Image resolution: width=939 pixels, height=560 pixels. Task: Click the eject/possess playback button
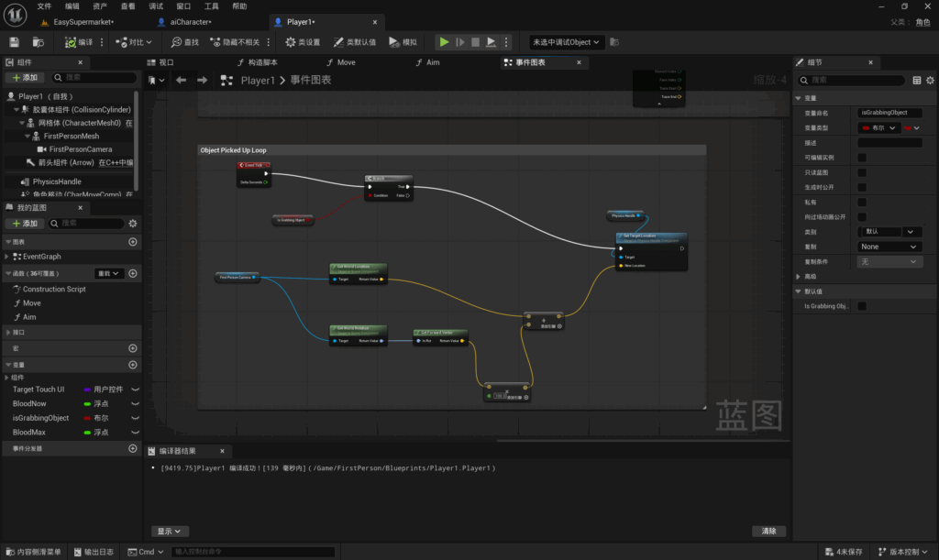point(492,42)
